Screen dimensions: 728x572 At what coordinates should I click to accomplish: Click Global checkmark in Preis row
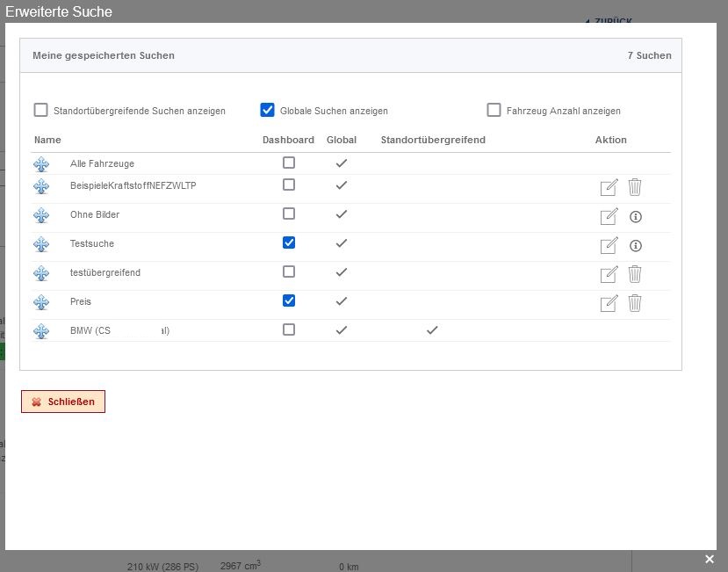(x=342, y=301)
